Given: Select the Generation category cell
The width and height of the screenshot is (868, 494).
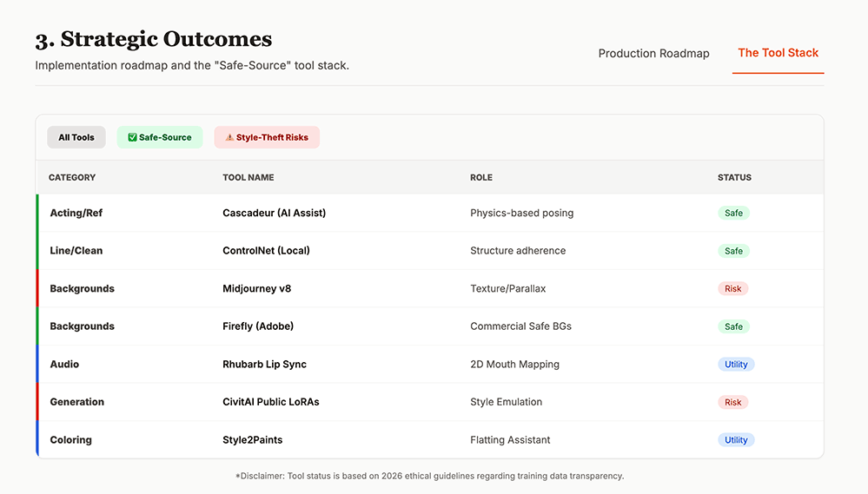Looking at the screenshot, I should [x=77, y=402].
